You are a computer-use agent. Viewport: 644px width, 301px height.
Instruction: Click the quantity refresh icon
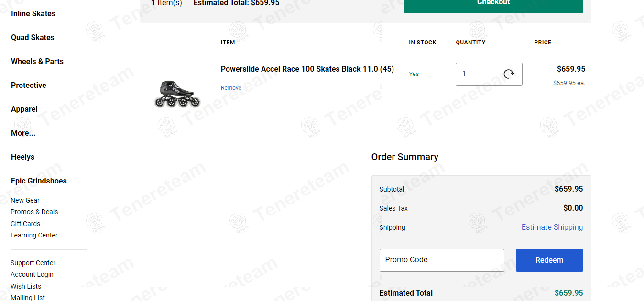[x=509, y=74]
